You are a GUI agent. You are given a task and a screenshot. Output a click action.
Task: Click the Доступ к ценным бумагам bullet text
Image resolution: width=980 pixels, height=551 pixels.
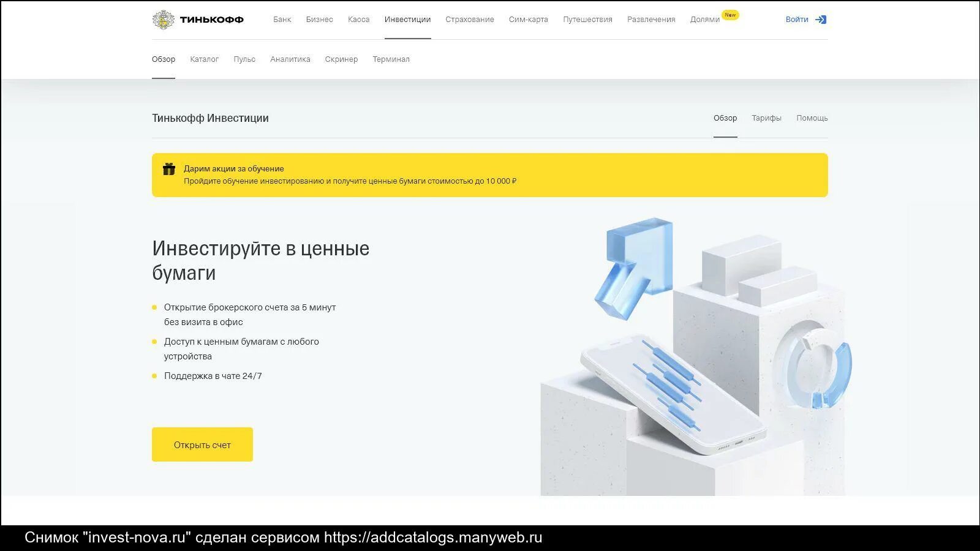(241, 349)
